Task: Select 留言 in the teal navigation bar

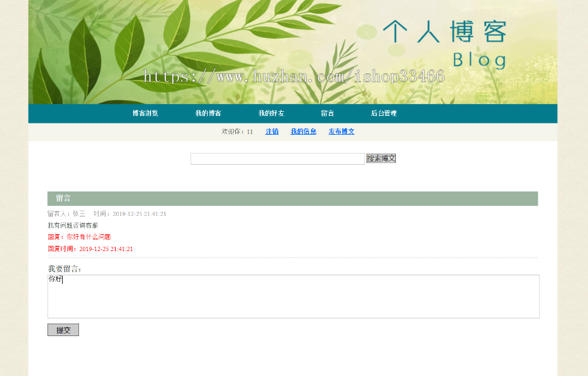Action: pyautogui.click(x=327, y=113)
